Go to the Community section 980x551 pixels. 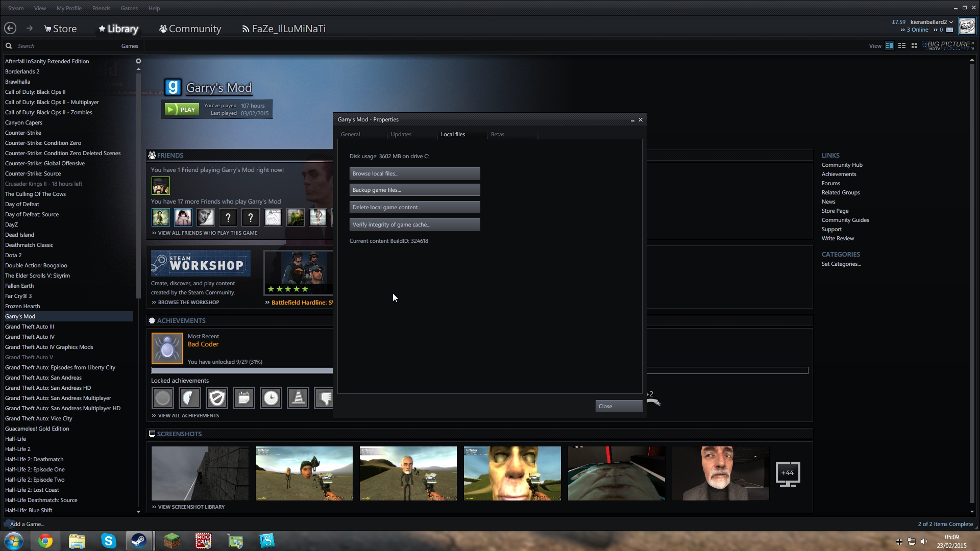click(190, 29)
